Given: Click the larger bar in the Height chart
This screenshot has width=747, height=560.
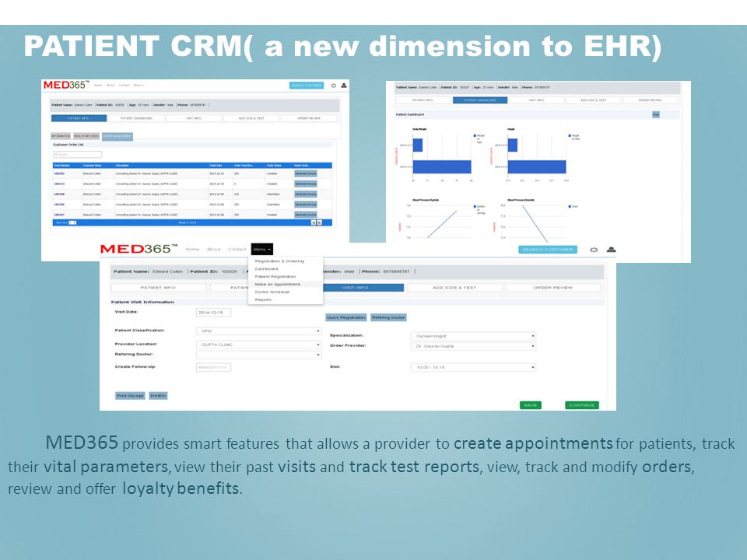Looking at the screenshot, I should 537,166.
